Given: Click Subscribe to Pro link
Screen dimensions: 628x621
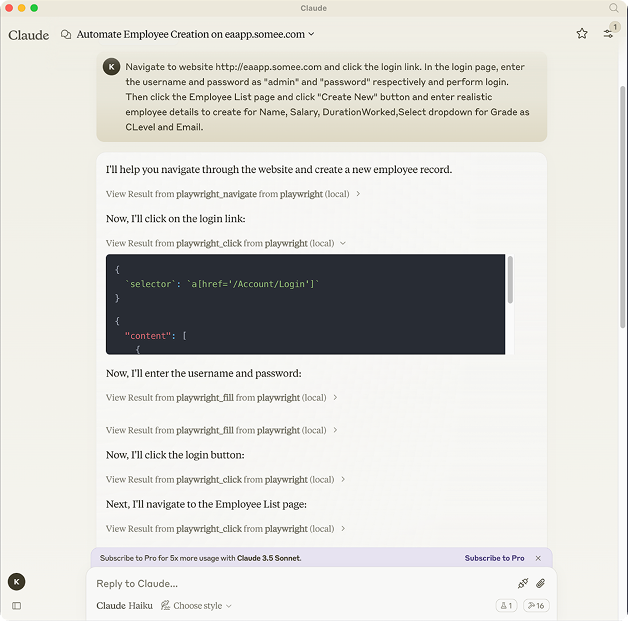Looking at the screenshot, I should click(x=494, y=558).
